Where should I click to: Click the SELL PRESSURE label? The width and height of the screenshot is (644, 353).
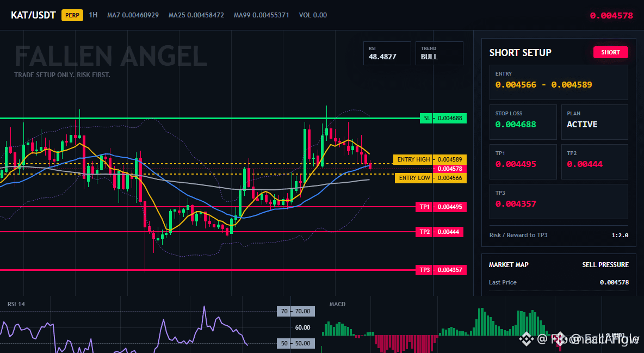pyautogui.click(x=605, y=265)
